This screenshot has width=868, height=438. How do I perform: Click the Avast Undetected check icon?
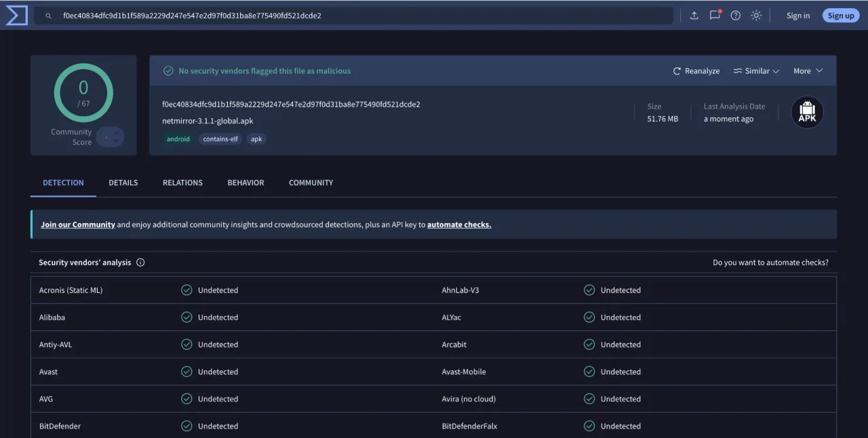[x=186, y=372]
